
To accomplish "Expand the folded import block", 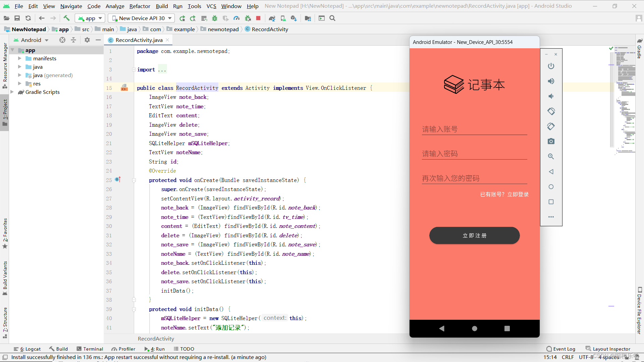I will (134, 70).
